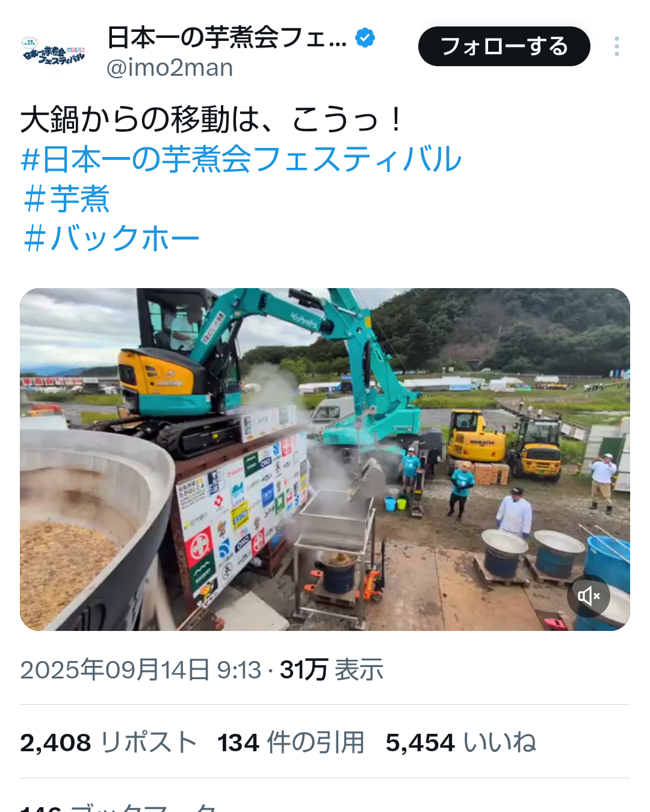
Task: Open the #バックホー hashtag link
Action: click(111, 238)
